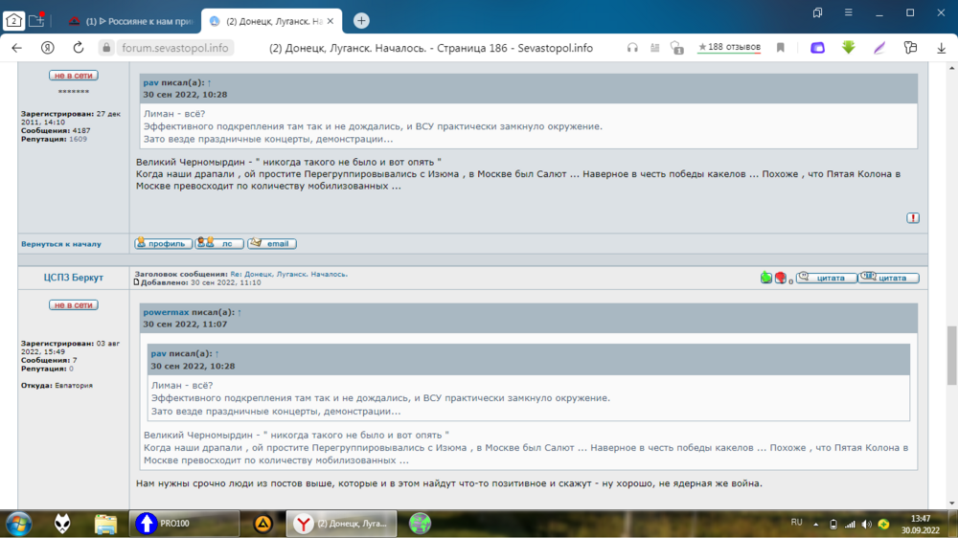Click the email button
958x560 pixels.
click(x=272, y=244)
